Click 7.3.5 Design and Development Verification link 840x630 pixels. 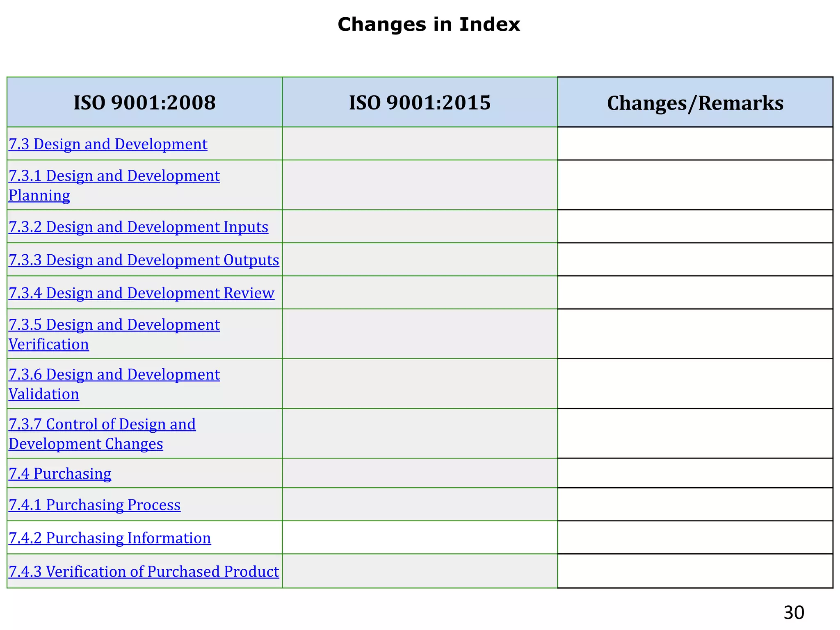pos(114,325)
